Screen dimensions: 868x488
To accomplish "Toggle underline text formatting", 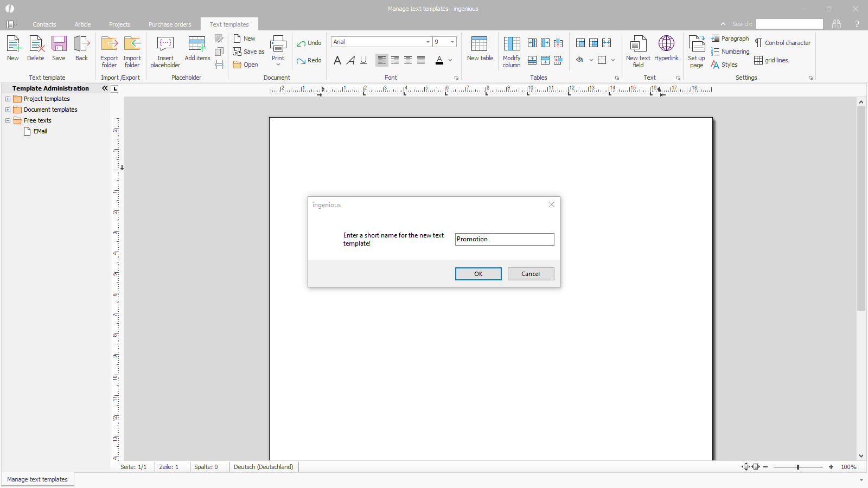I will coord(363,60).
